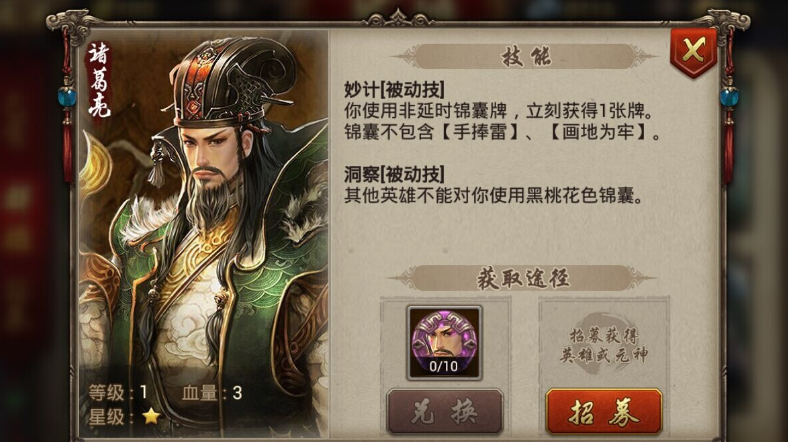Tap the gold star rating icon
The height and width of the screenshot is (442, 788).
[x=151, y=416]
